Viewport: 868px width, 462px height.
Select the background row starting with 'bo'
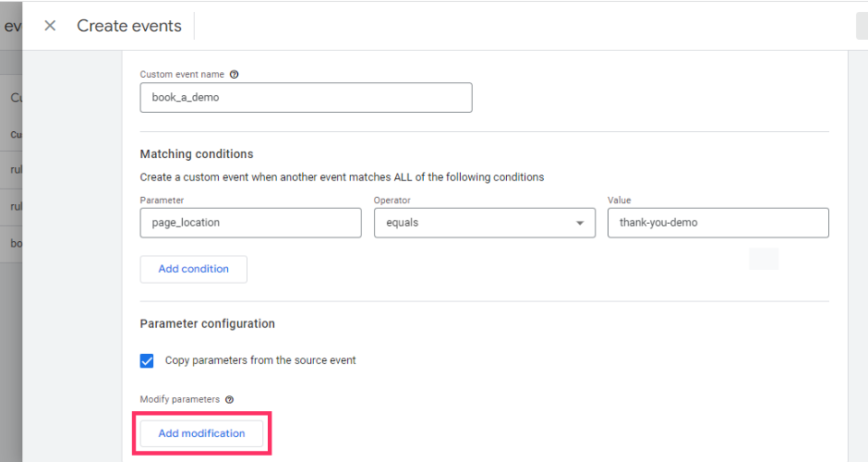coord(14,244)
